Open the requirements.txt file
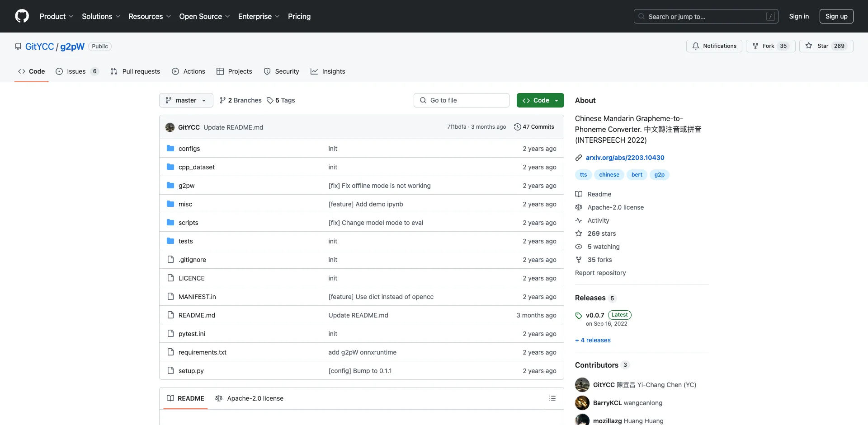This screenshot has height=425, width=868. 203,352
